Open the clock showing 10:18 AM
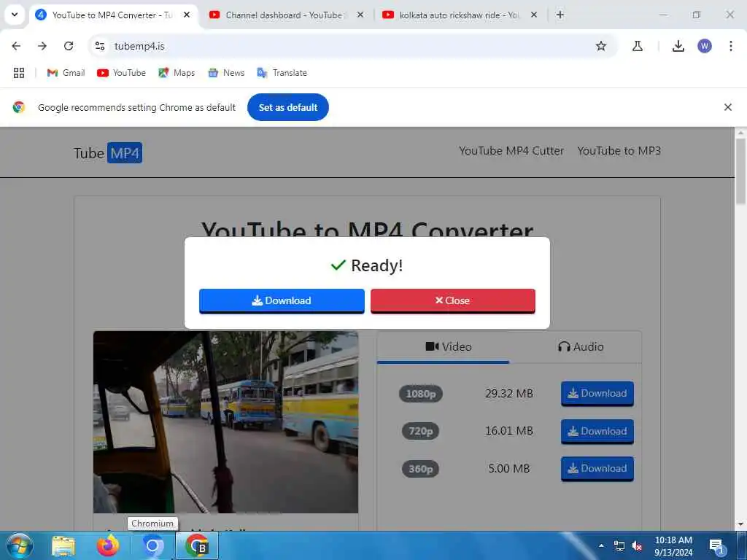 (673, 546)
